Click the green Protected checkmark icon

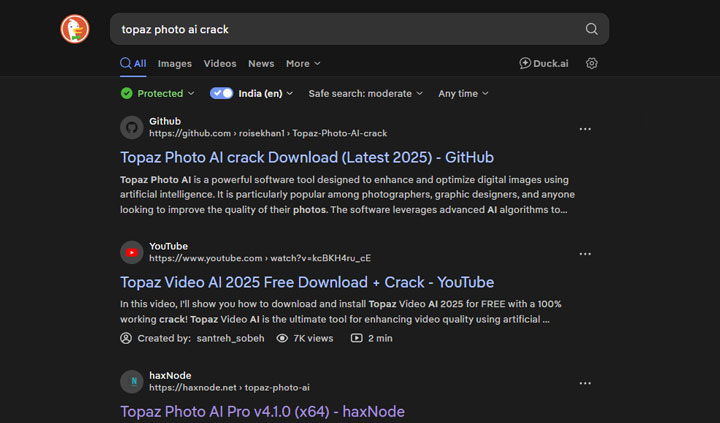pos(127,93)
